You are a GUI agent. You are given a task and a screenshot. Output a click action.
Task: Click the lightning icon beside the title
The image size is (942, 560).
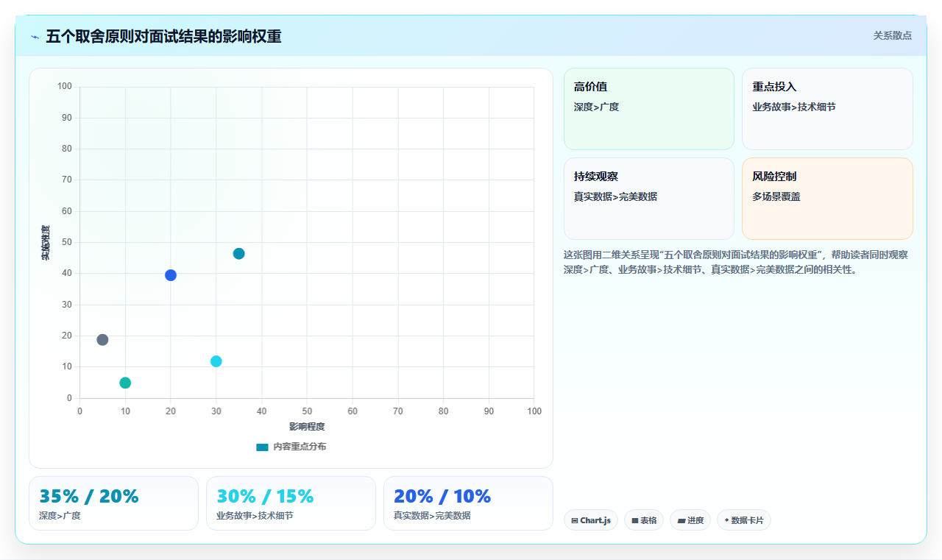click(35, 37)
